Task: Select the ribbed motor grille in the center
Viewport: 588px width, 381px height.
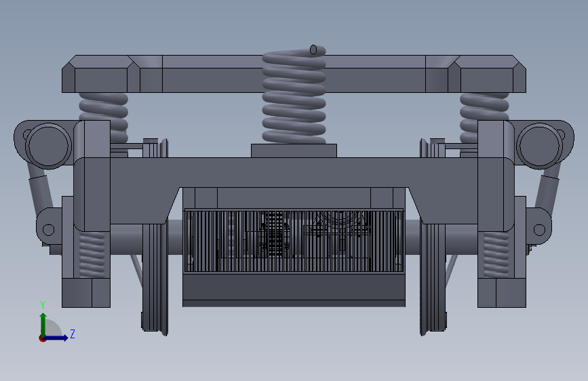Action: (294, 241)
